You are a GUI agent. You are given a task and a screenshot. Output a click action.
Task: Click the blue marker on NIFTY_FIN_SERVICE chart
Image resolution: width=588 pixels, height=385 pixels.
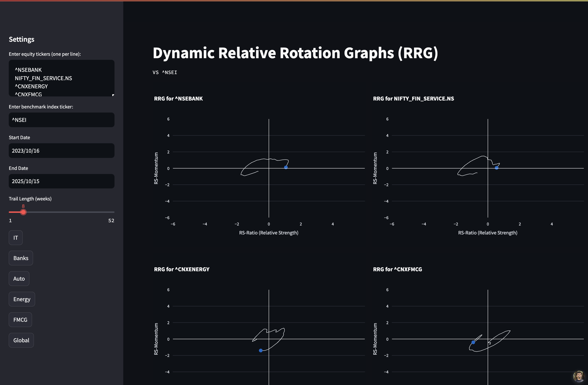497,168
